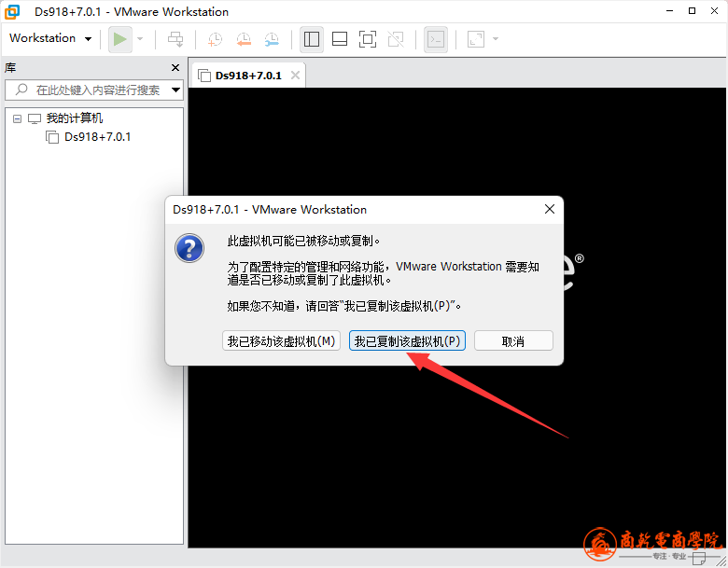Screen dimensions: 728x568
Task: Click the stretch guest display icon
Action: tap(476, 39)
